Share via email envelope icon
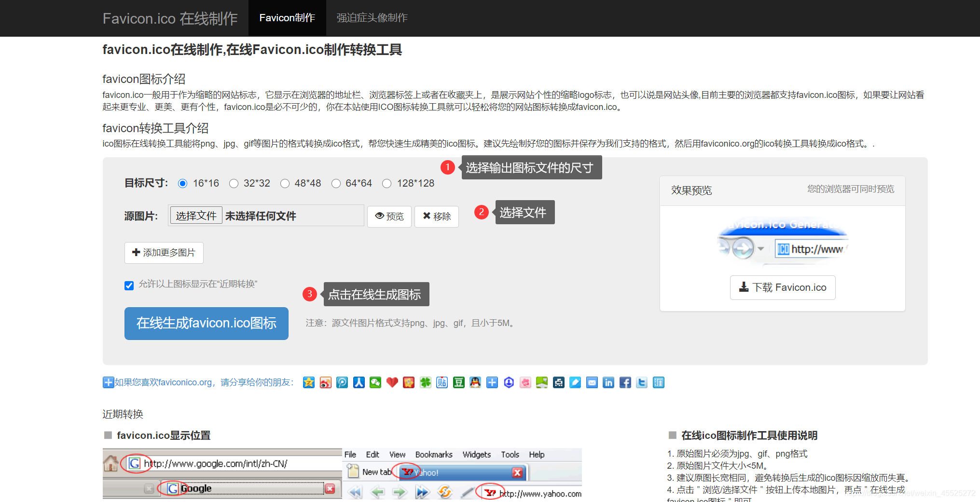Image resolution: width=980 pixels, height=502 pixels. 592,382
